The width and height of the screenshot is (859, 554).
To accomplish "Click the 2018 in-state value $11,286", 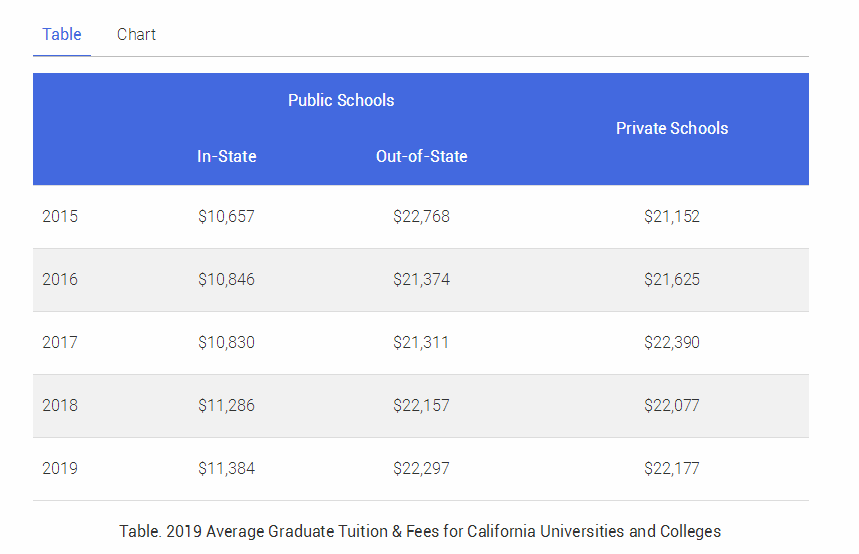I will coord(227,405).
